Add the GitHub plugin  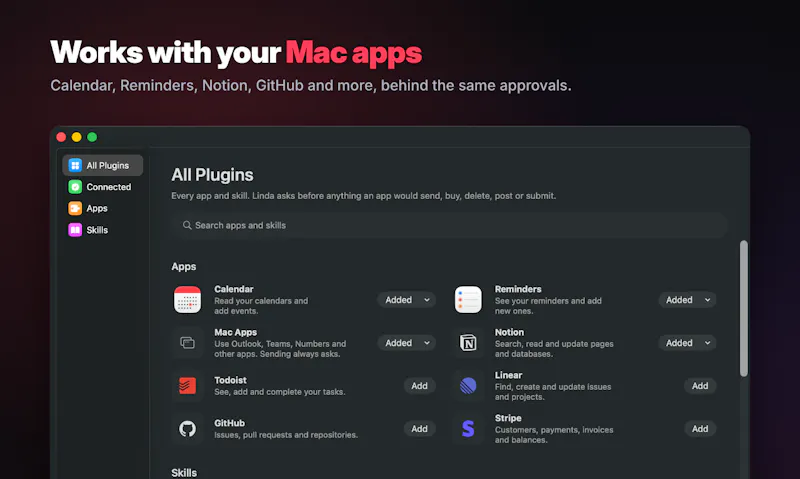(419, 428)
